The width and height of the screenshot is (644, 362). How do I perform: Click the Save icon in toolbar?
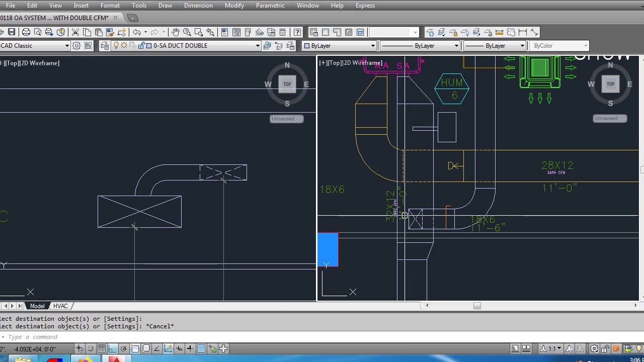coord(11,32)
